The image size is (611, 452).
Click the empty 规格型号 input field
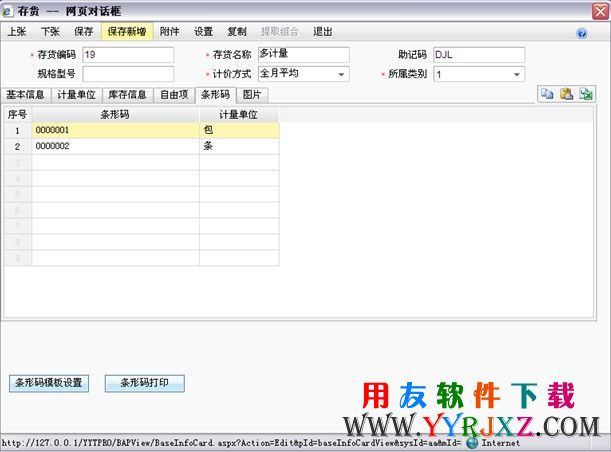[128, 74]
